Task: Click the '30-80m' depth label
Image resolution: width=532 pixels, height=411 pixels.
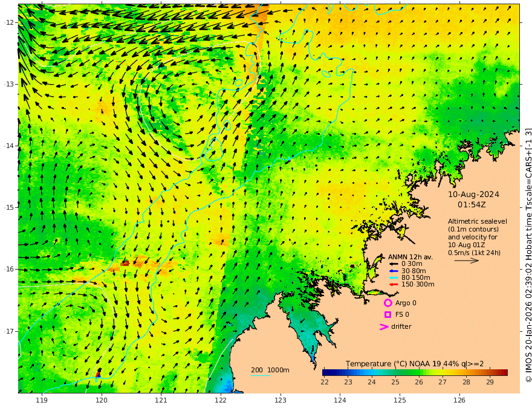Action: tap(414, 271)
